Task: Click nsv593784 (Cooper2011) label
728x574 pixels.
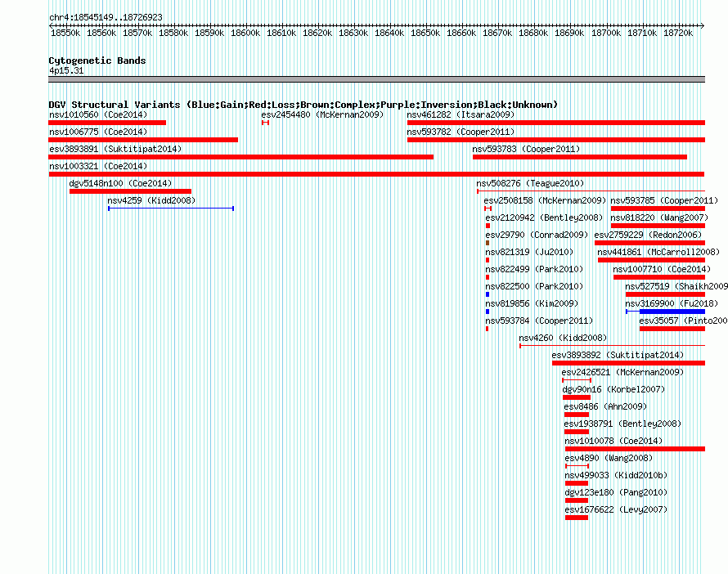Action: [x=539, y=321]
